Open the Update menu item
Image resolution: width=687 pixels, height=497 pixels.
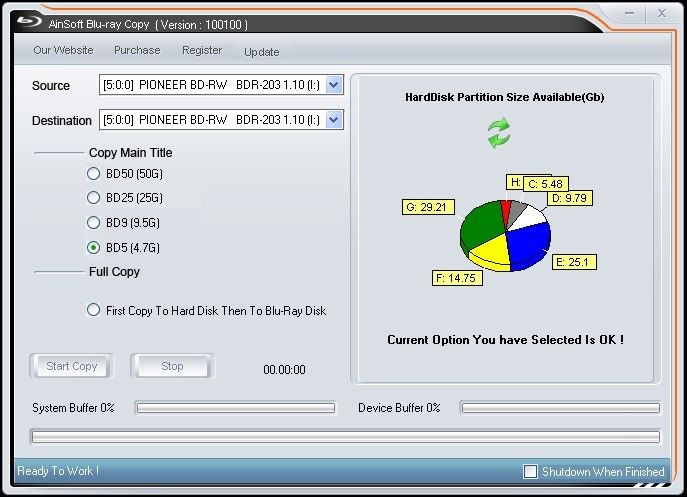tap(262, 52)
